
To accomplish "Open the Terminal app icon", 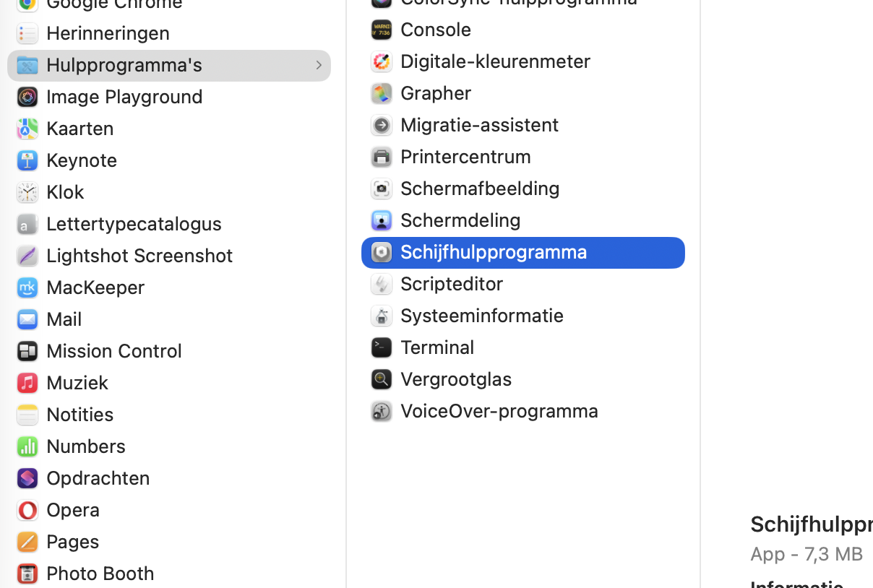I will pos(382,347).
